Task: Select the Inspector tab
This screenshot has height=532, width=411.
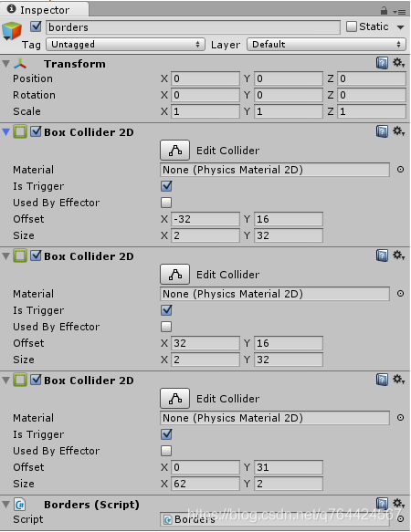Action: [45, 9]
